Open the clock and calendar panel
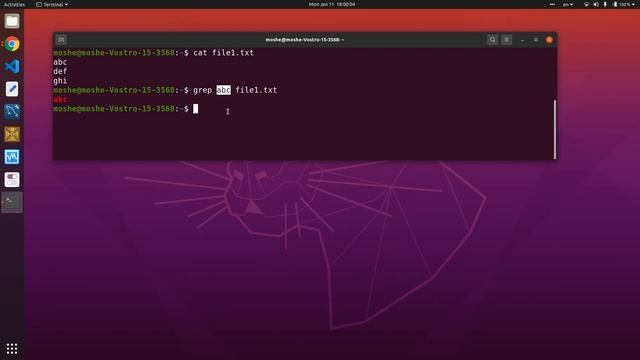 click(332, 4)
